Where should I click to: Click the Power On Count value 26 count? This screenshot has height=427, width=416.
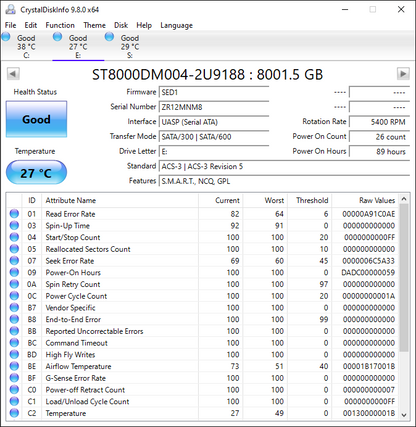click(x=379, y=137)
